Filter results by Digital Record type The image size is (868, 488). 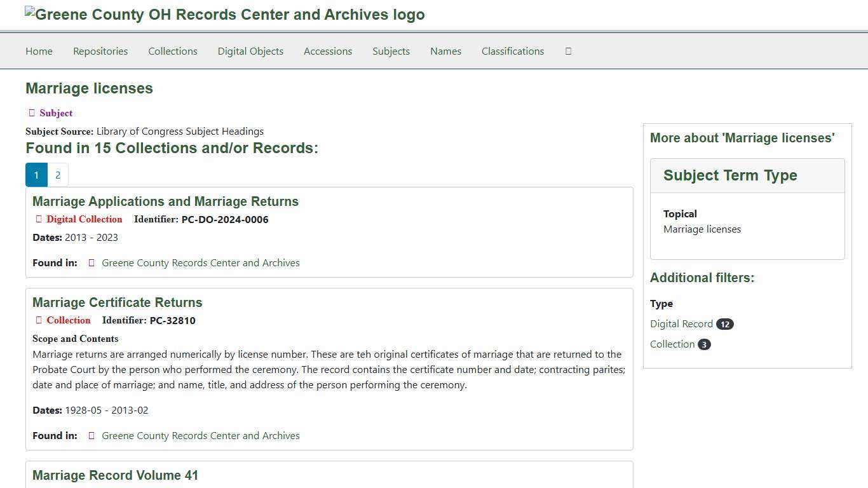point(681,323)
